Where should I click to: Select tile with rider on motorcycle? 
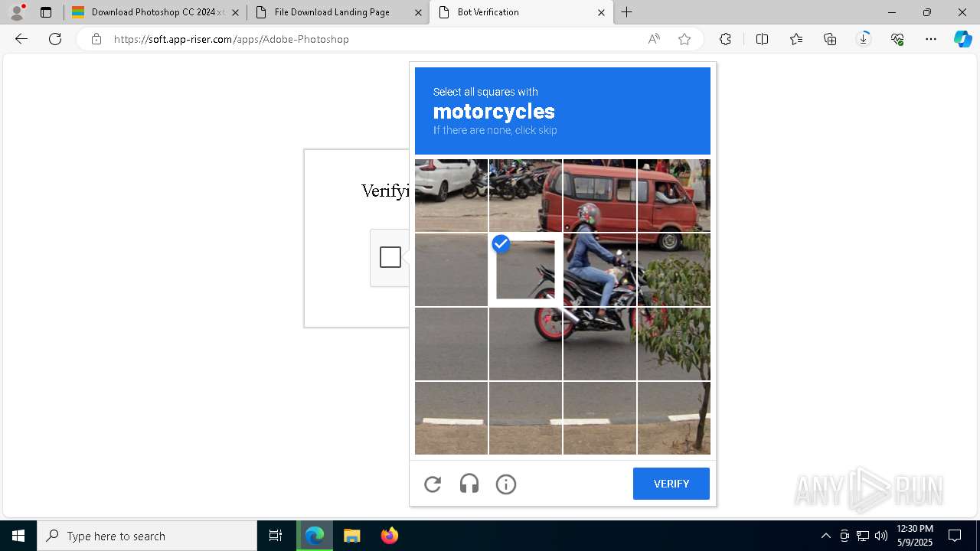click(599, 270)
